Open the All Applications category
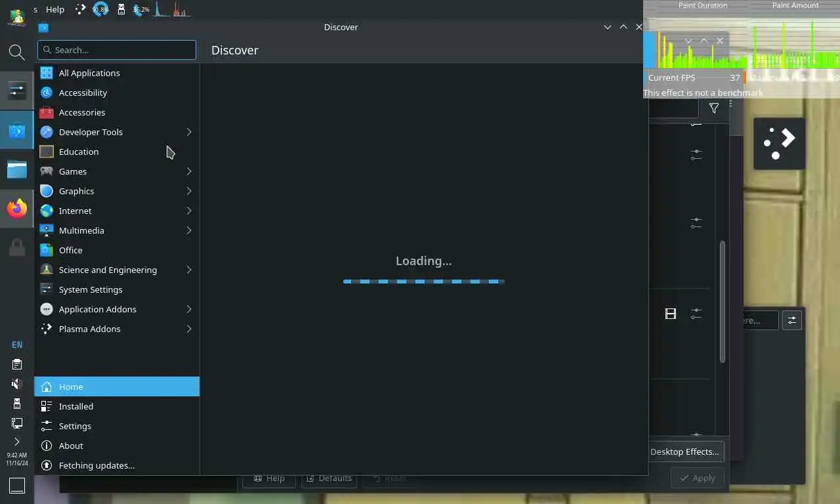The height and width of the screenshot is (504, 840). [x=117, y=73]
